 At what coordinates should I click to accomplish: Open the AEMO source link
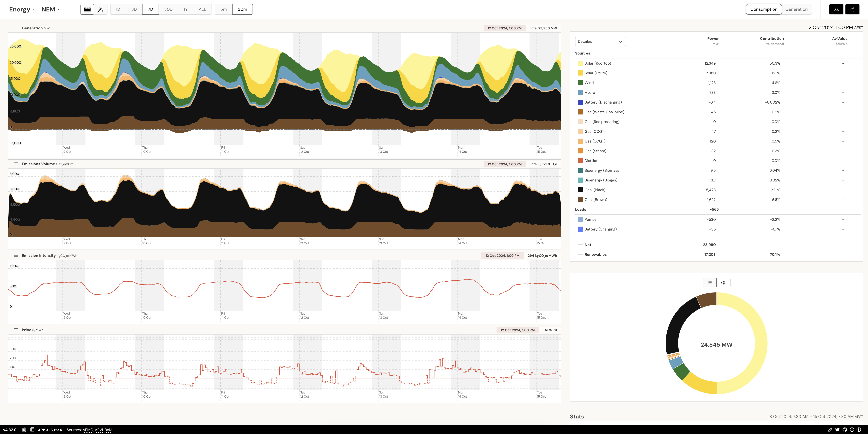pos(88,430)
